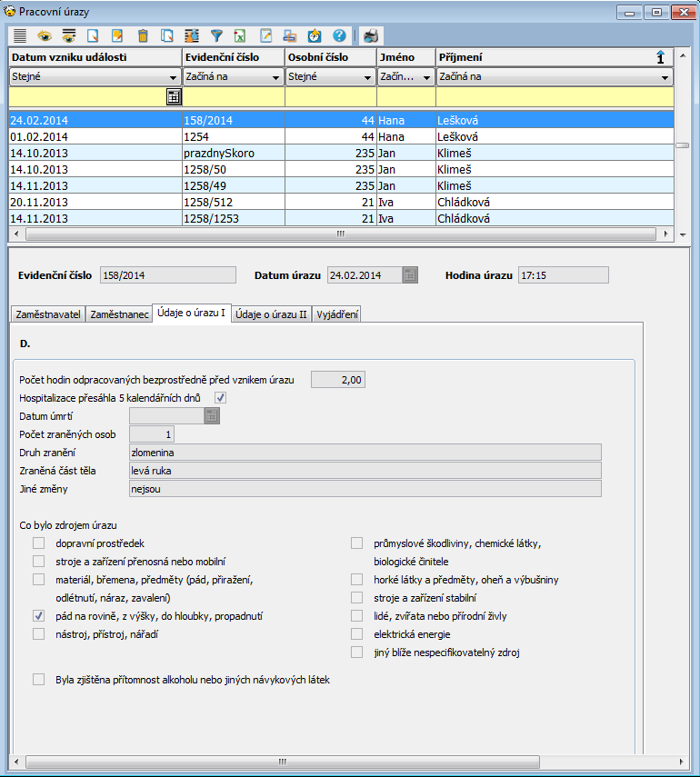This screenshot has width=700, height=777.
Task: Click the funnel filter icon
Action: pyautogui.click(x=216, y=36)
